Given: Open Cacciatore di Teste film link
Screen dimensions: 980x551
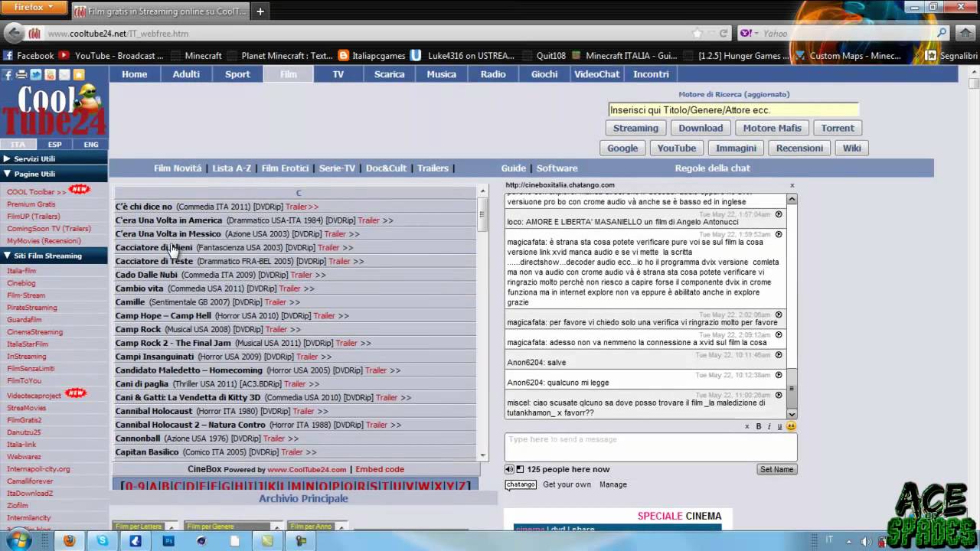Looking at the screenshot, I should 154,261.
